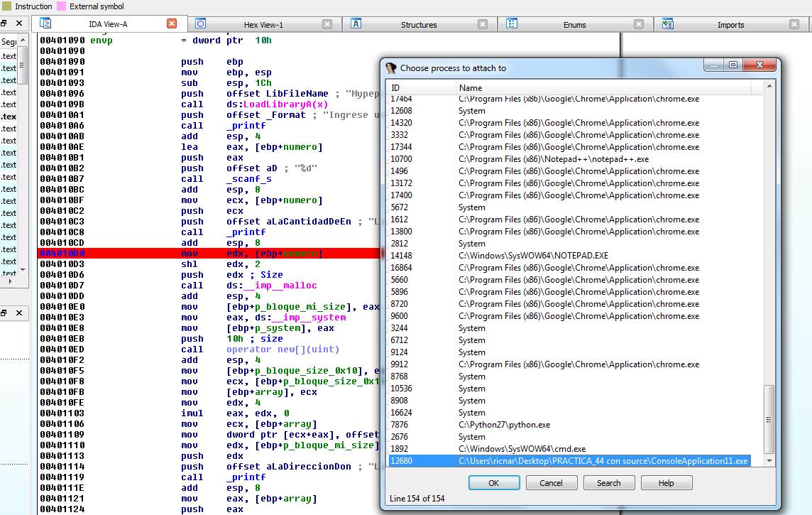Cancel the process attach dialog

click(x=551, y=483)
